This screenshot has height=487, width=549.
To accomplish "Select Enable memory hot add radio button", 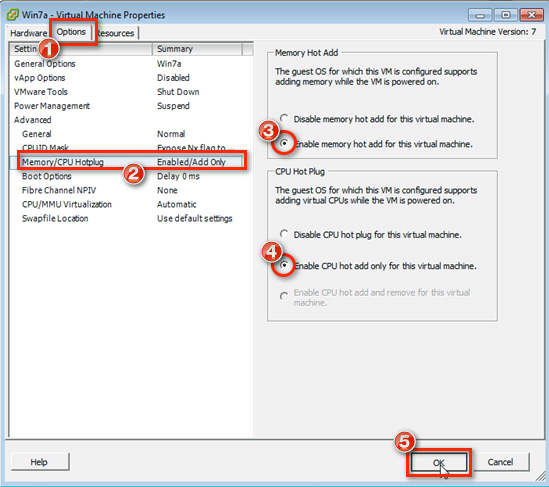I will coord(284,143).
